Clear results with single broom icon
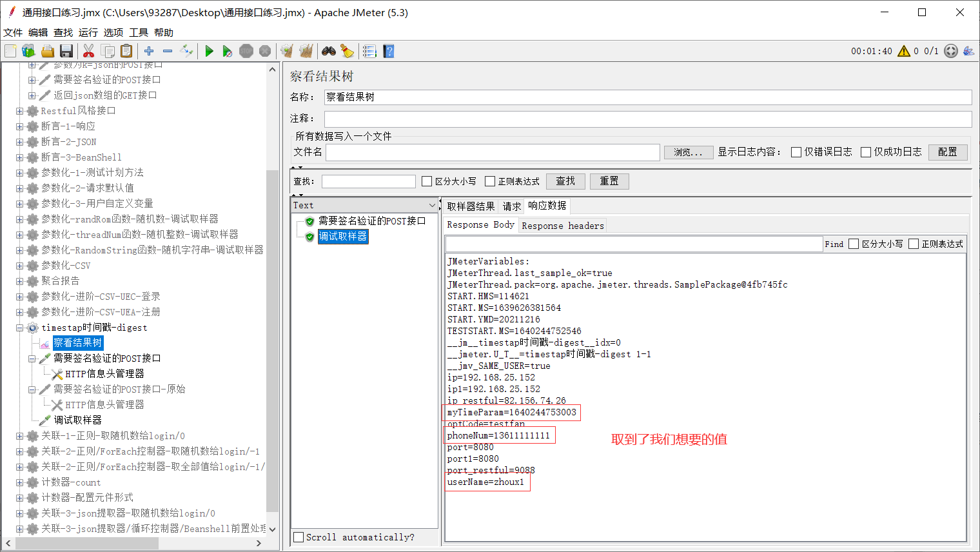980x552 pixels. [x=287, y=51]
